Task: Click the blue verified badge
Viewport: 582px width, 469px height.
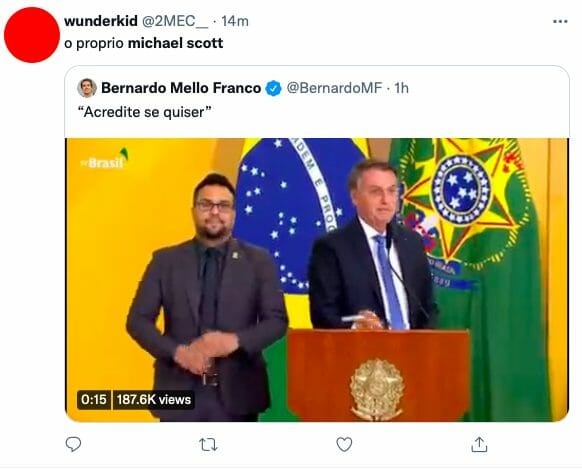Action: click(274, 88)
